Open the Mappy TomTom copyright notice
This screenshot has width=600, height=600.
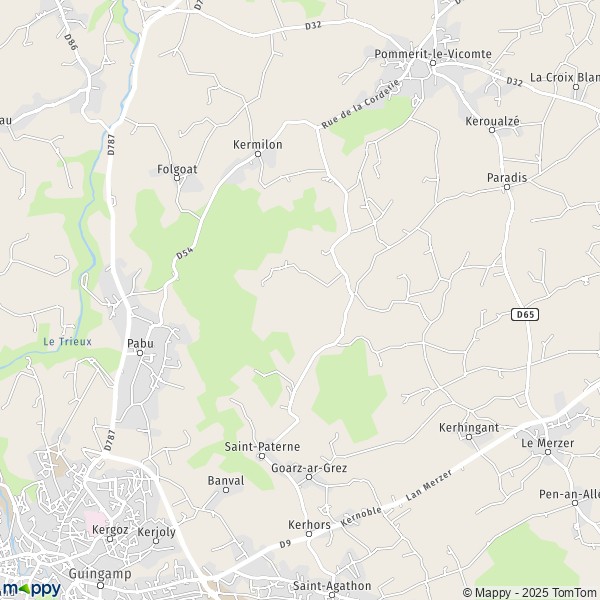point(531,593)
